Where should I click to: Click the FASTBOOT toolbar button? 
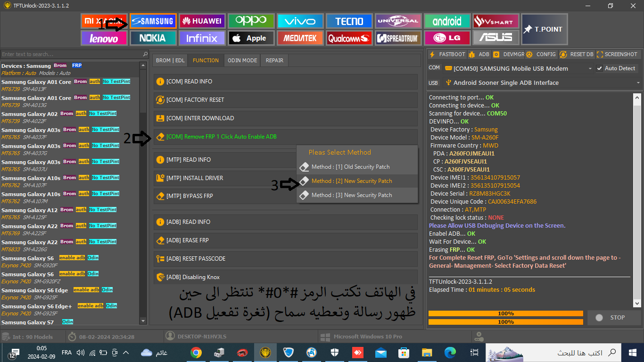pos(447,54)
